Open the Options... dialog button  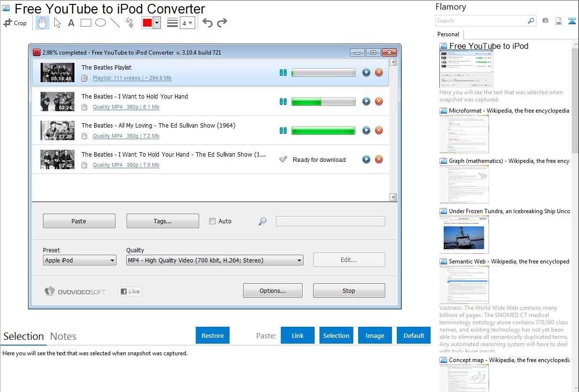273,291
